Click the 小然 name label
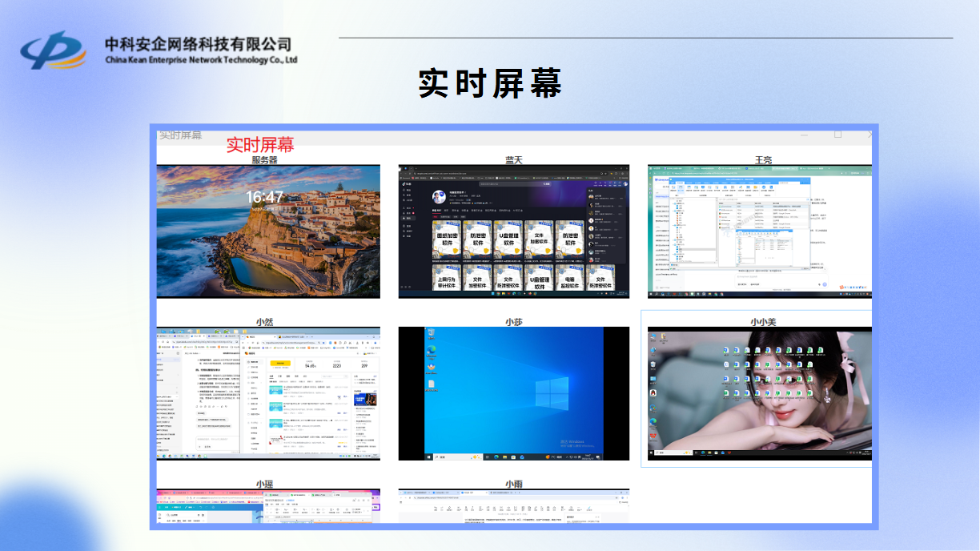This screenshot has width=980, height=551. click(x=265, y=321)
